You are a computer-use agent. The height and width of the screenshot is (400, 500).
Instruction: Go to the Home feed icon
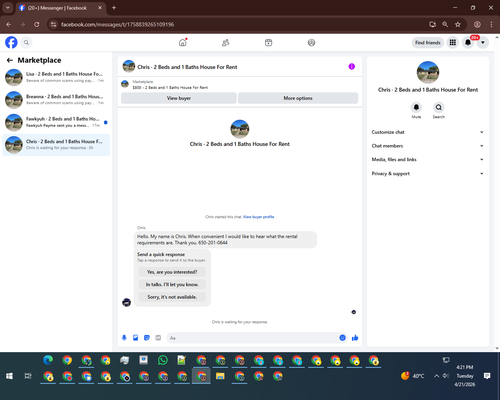coord(183,43)
